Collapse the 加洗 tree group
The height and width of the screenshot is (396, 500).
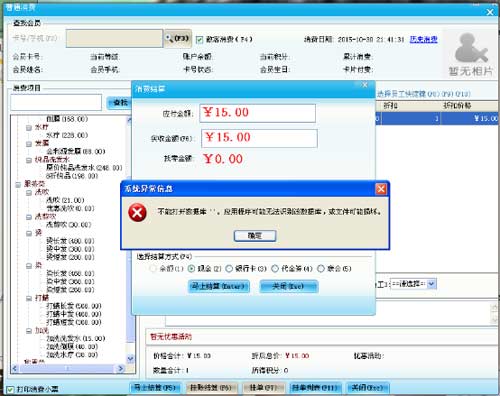[x=29, y=331]
